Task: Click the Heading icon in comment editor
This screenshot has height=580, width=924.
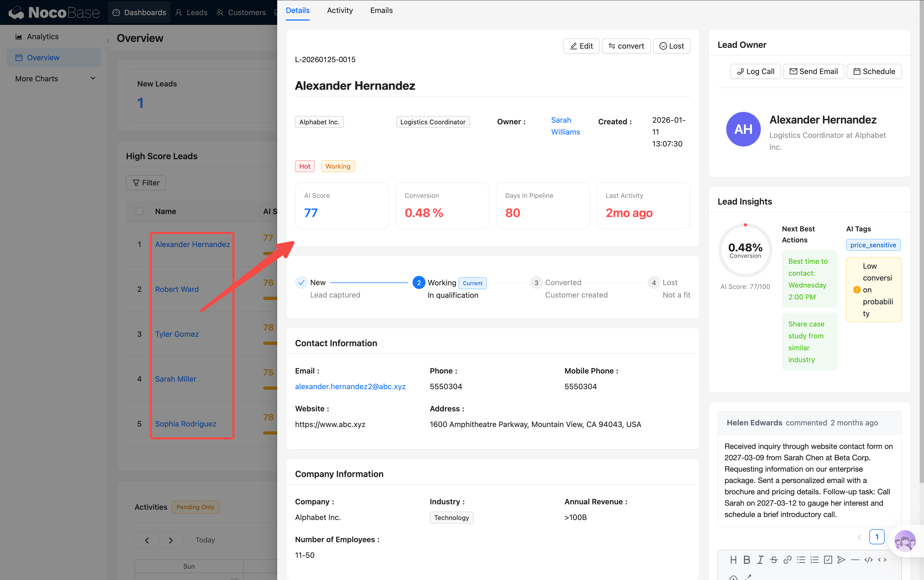Action: tap(733, 560)
